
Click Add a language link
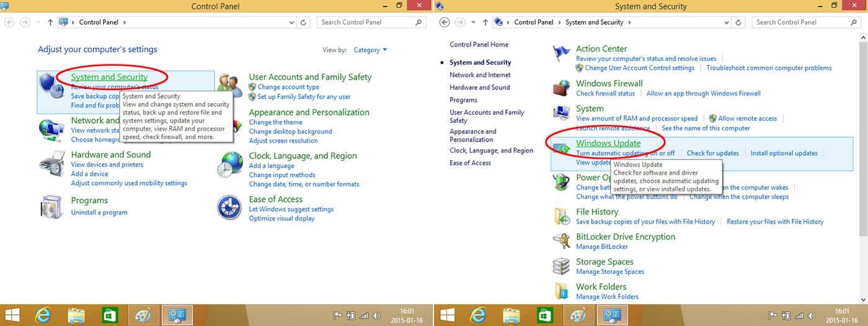pyautogui.click(x=272, y=166)
